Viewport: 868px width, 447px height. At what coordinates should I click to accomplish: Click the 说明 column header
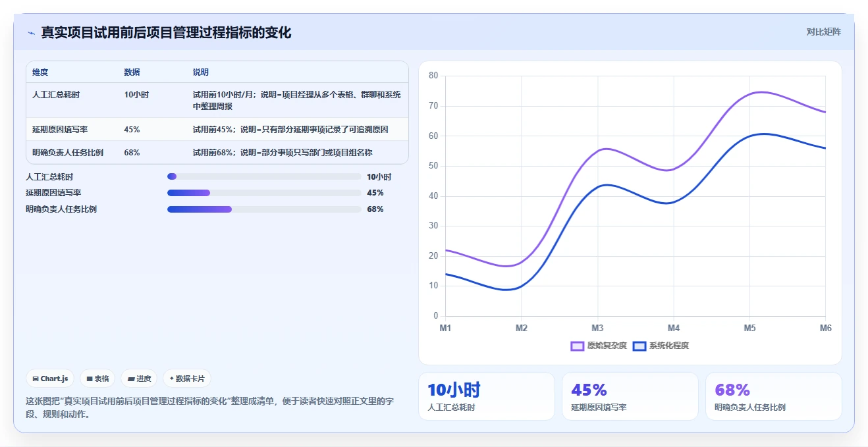click(x=201, y=72)
